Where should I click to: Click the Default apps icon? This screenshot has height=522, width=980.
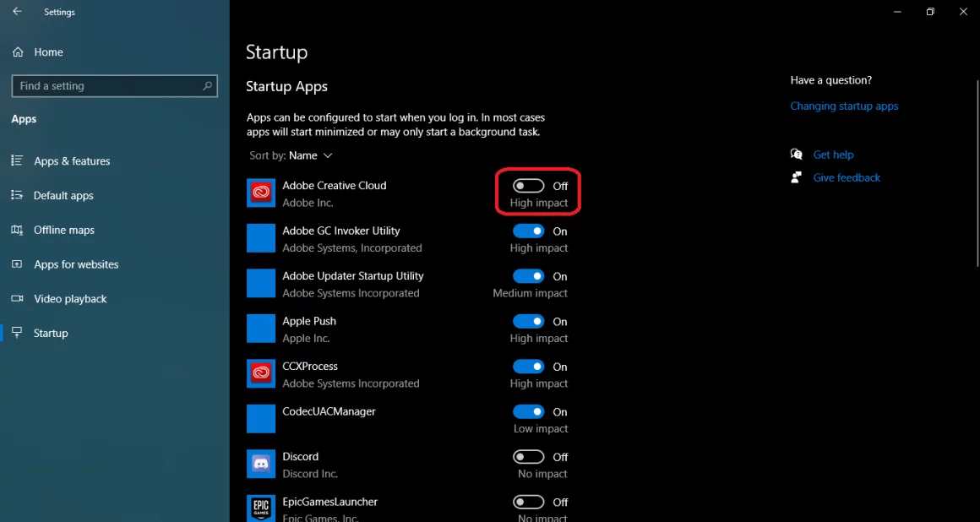click(x=18, y=195)
